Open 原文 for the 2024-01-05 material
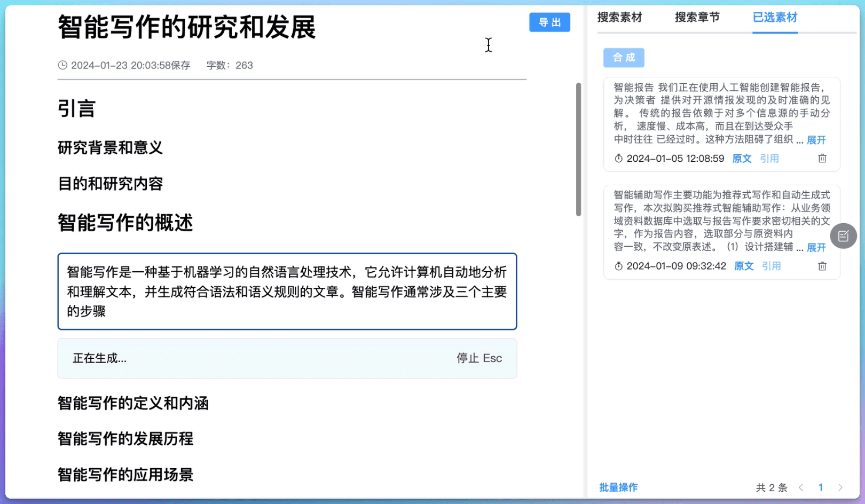The height and width of the screenshot is (504, 865). tap(742, 159)
